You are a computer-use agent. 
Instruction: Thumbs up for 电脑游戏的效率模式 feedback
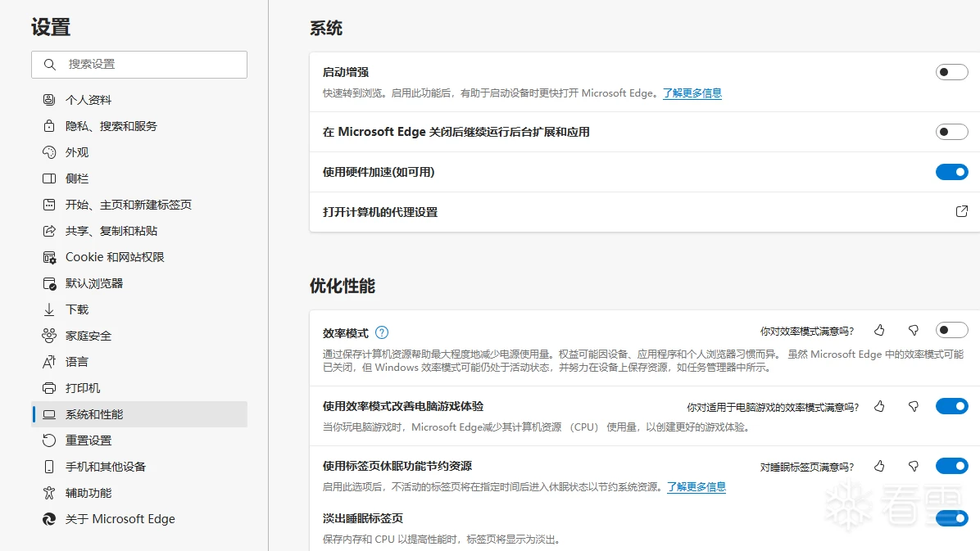tap(879, 407)
